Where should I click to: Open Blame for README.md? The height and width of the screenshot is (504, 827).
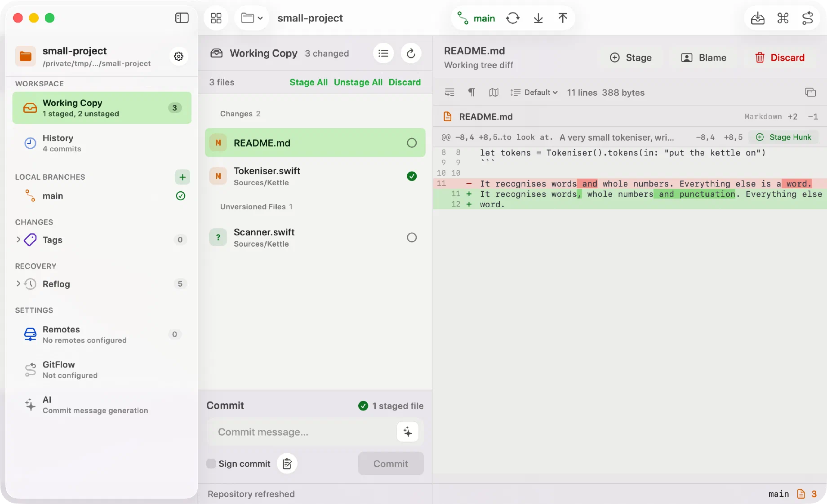[704, 57]
